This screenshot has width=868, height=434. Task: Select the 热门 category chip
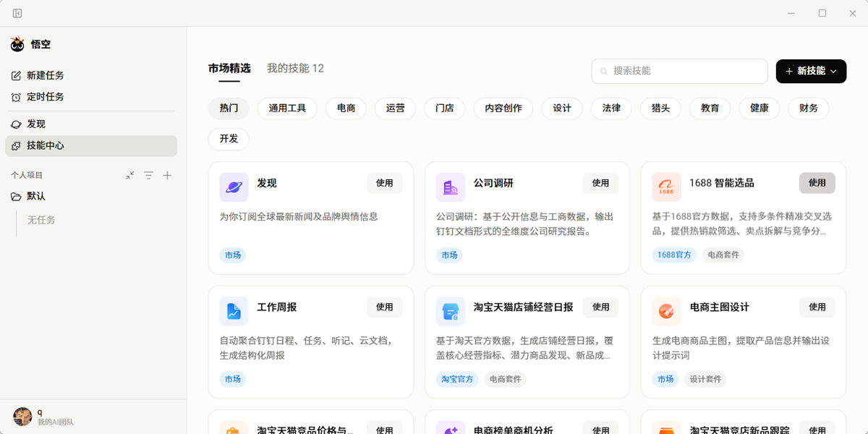pyautogui.click(x=229, y=109)
